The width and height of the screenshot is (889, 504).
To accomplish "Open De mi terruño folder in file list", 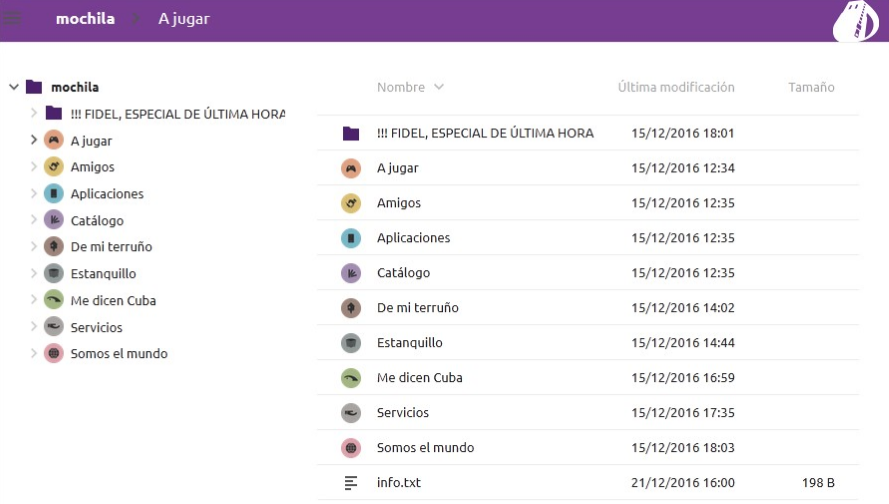I will (x=417, y=308).
